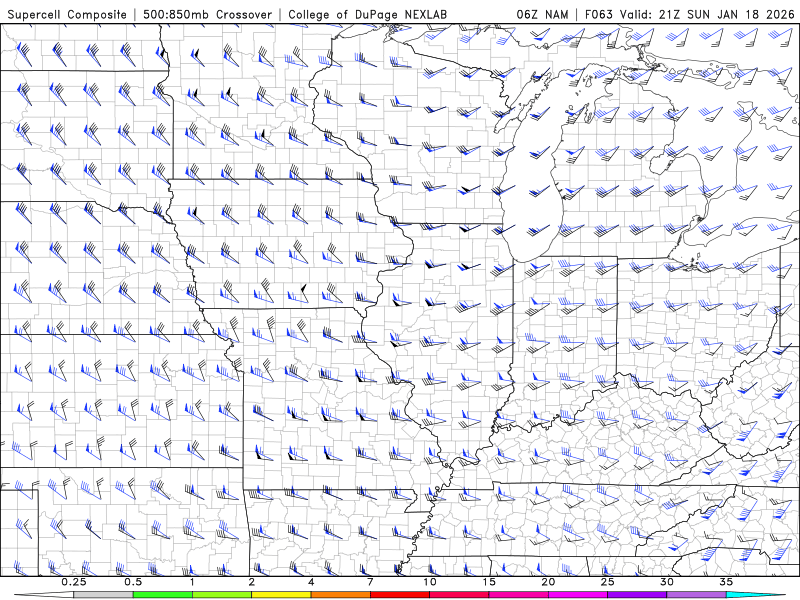The height and width of the screenshot is (600, 800).
Task: Click the legend value 25
Action: pyautogui.click(x=608, y=582)
